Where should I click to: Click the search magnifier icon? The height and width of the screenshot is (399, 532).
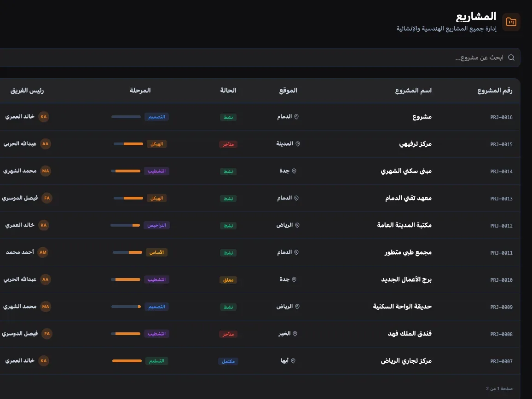pyautogui.click(x=511, y=57)
